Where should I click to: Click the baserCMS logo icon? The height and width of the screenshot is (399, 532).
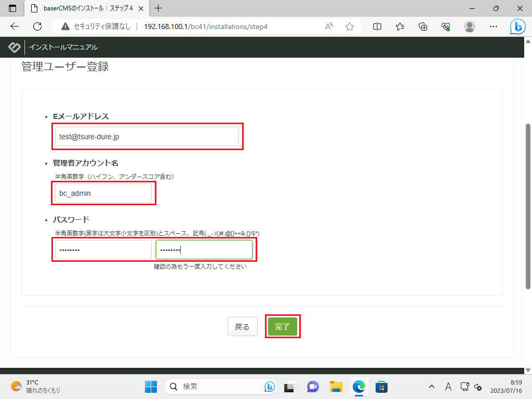pyautogui.click(x=15, y=47)
